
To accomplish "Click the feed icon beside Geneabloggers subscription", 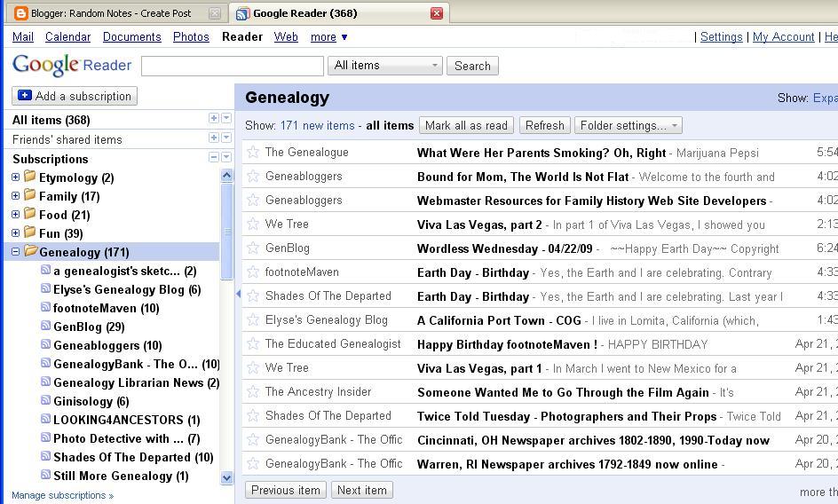I will [46, 345].
